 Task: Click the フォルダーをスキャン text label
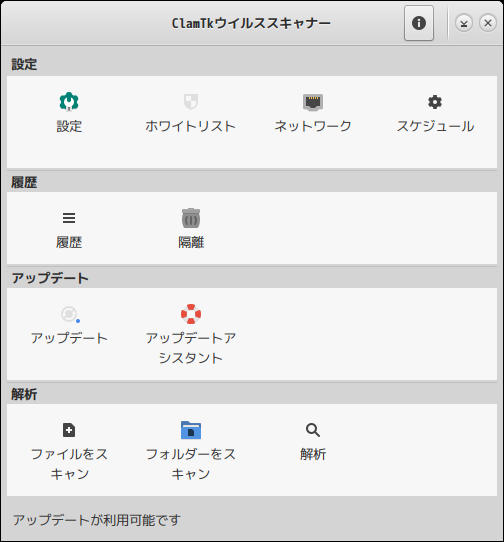coord(191,464)
